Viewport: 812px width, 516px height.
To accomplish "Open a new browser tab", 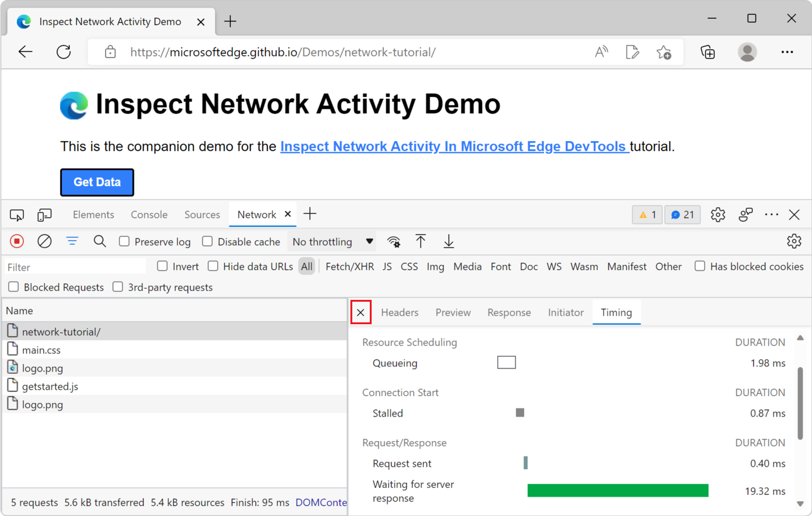I will pos(230,21).
